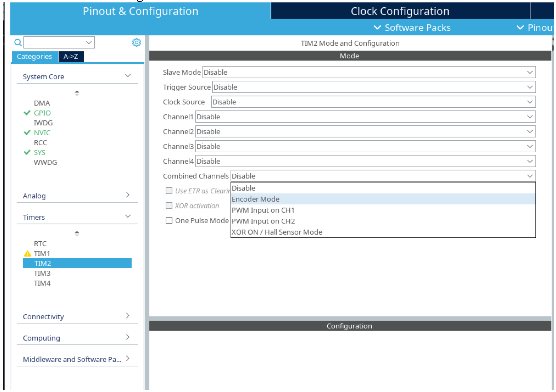Open the Software Packs menu
The height and width of the screenshot is (392, 556).
tap(412, 28)
